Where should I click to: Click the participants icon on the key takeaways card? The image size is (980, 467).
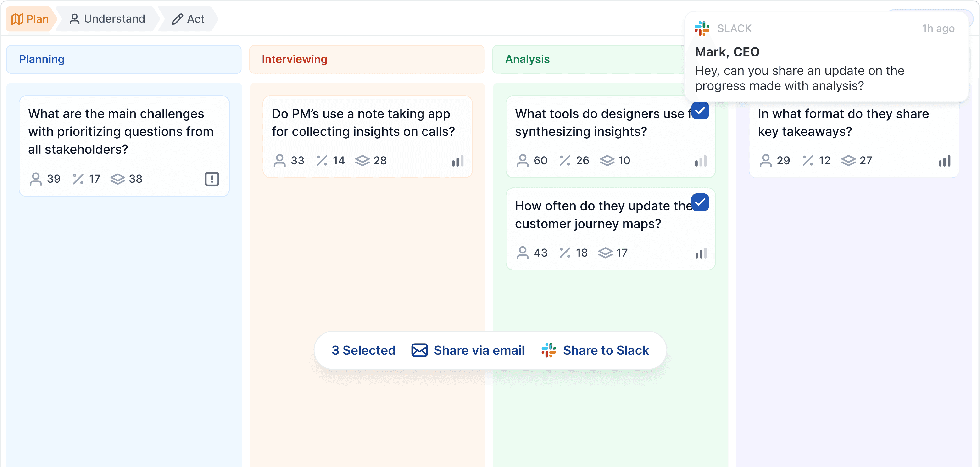tap(766, 160)
